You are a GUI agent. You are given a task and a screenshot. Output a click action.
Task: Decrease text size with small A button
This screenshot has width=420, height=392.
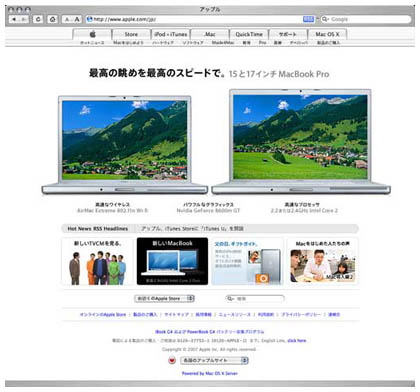tap(67, 19)
